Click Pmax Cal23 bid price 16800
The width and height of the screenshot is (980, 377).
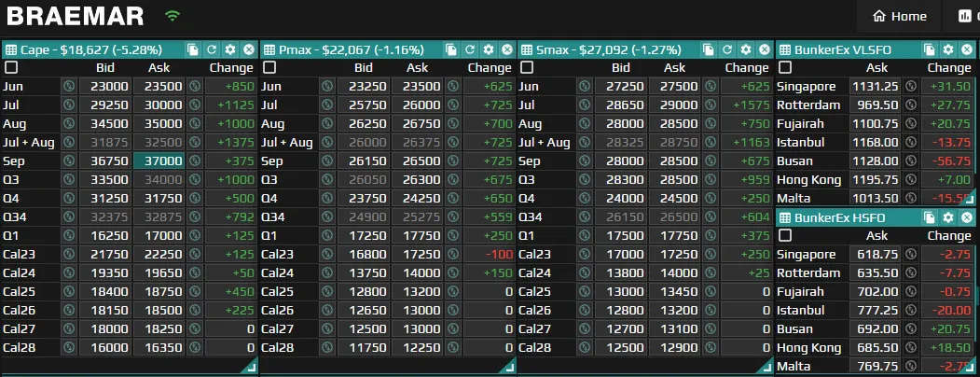coord(364,255)
